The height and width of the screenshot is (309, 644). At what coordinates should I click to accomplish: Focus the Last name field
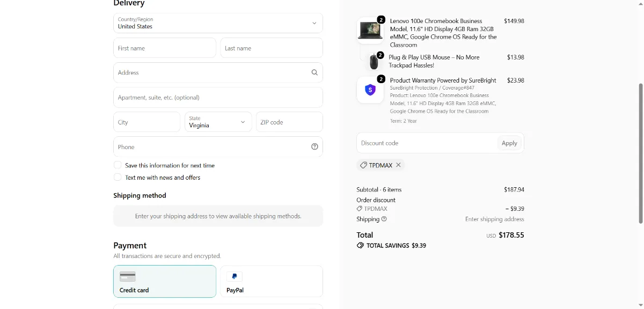tap(272, 48)
